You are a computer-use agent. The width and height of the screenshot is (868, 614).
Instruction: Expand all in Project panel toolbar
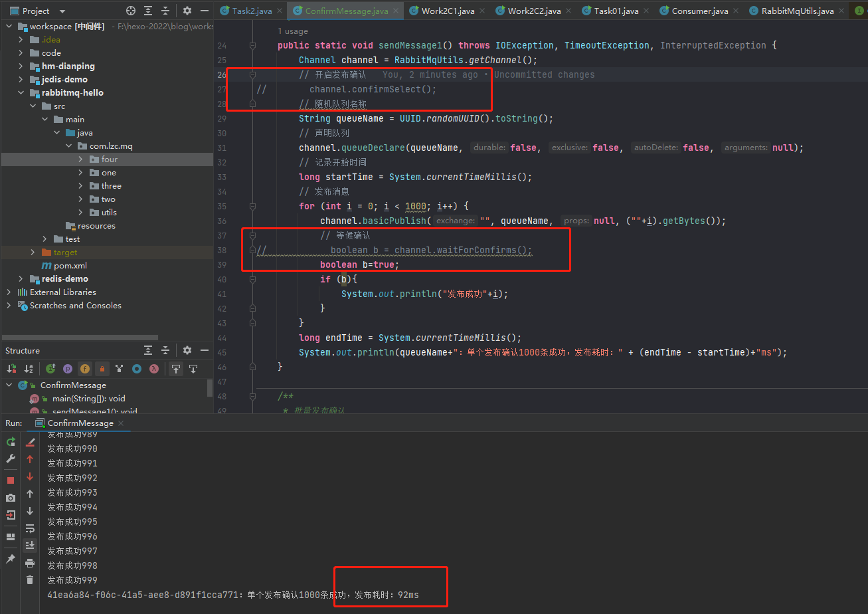click(148, 11)
